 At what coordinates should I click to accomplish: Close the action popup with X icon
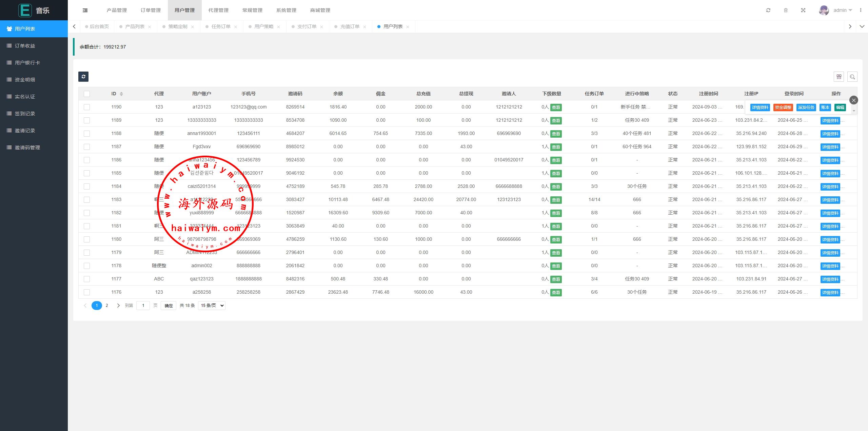pyautogui.click(x=854, y=100)
